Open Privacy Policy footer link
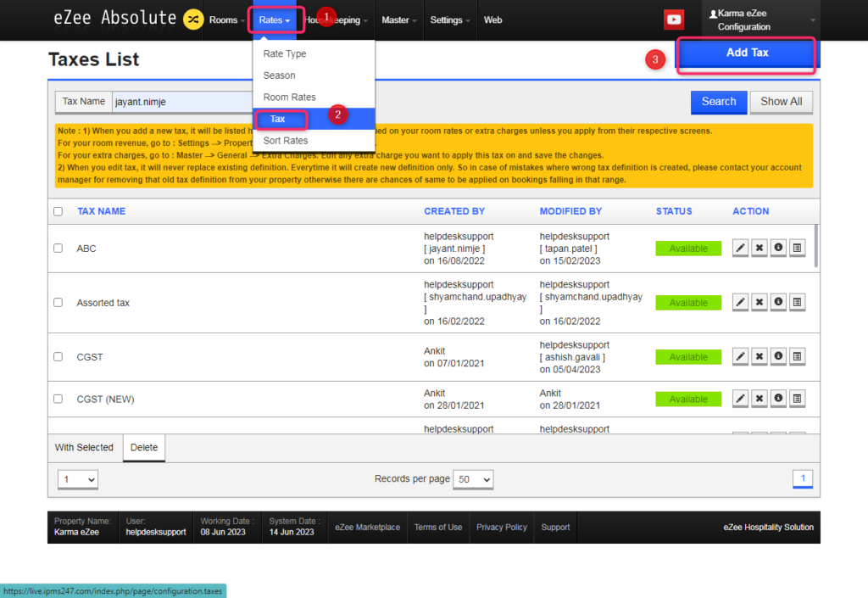This screenshot has width=868, height=598. 502,527
